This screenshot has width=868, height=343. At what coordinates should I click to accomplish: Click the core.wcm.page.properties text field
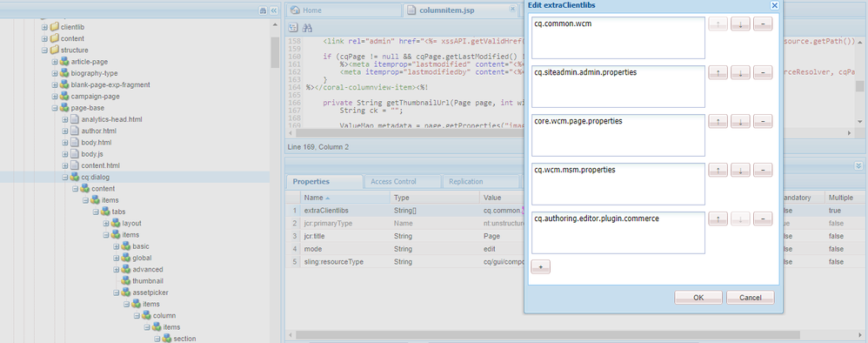click(x=618, y=135)
